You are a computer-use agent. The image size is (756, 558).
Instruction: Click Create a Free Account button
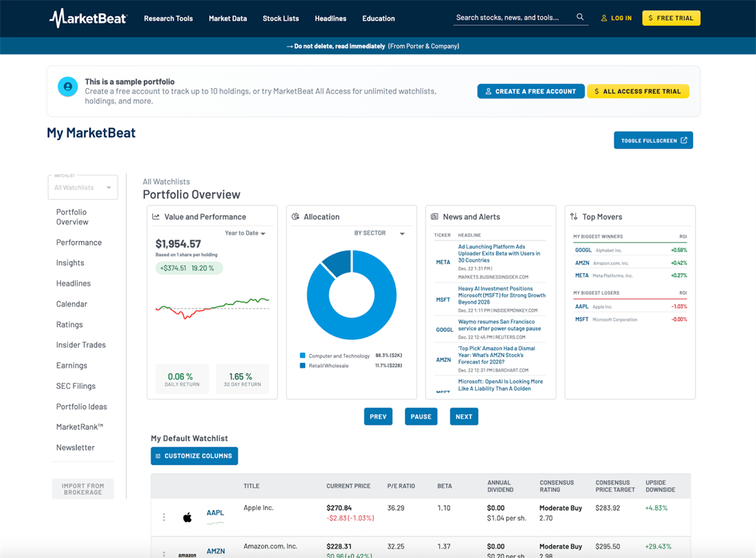pos(531,91)
